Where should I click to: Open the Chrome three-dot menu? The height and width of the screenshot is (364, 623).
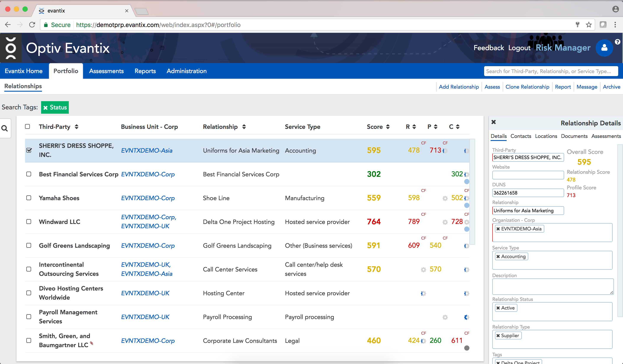[x=615, y=25]
